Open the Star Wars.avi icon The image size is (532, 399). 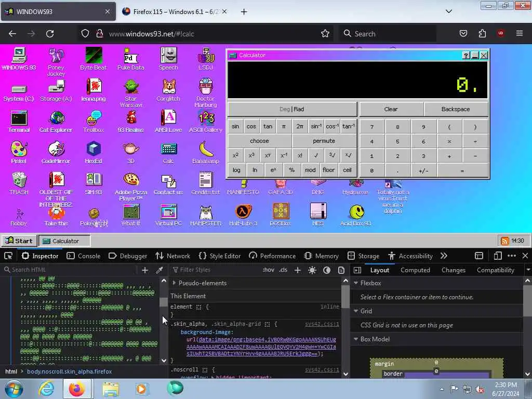pyautogui.click(x=130, y=93)
